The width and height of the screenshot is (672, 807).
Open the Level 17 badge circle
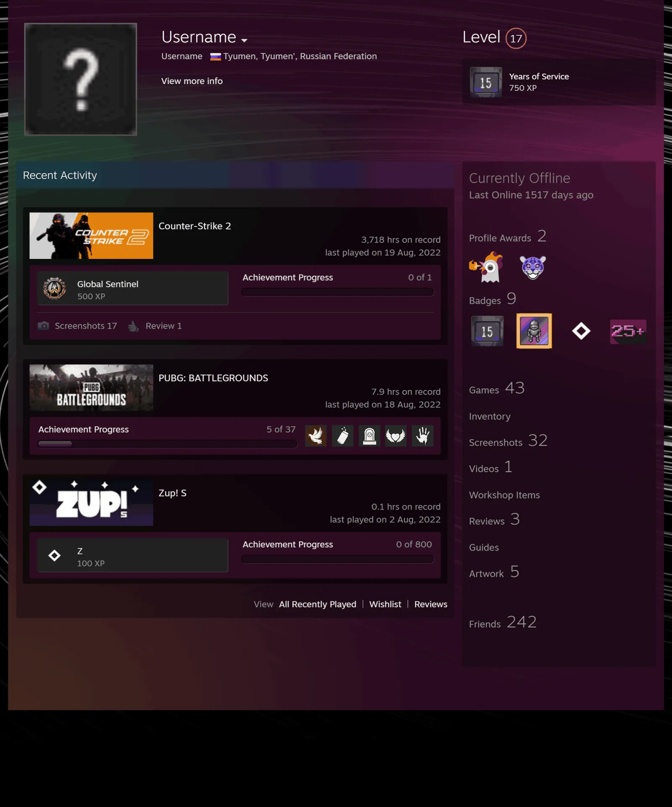point(516,38)
